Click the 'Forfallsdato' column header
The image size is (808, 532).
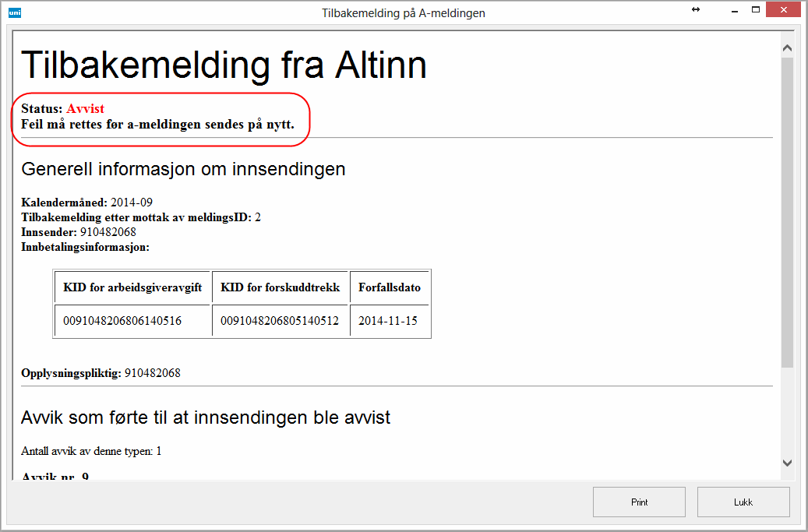(x=390, y=287)
